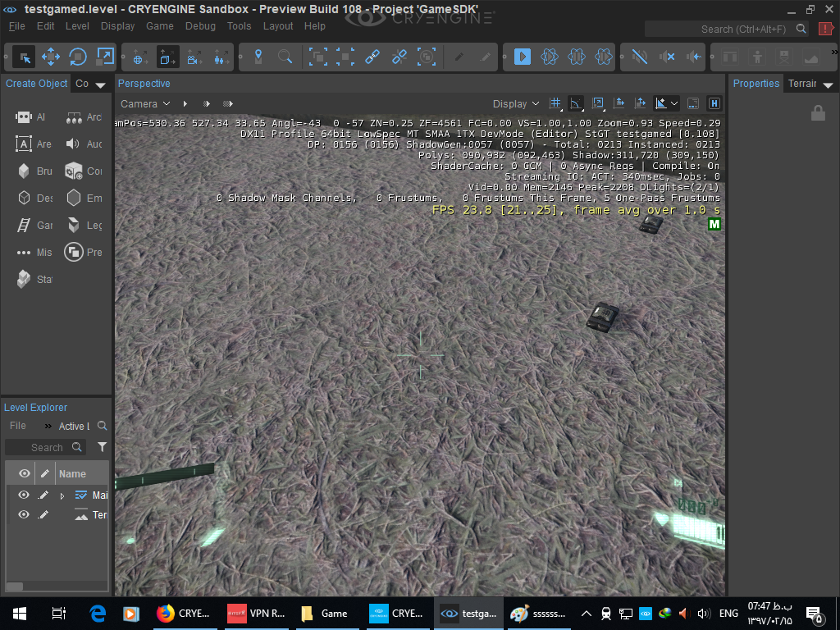Open the File menu in the menu bar
This screenshot has width=840, height=630.
pos(16,26)
